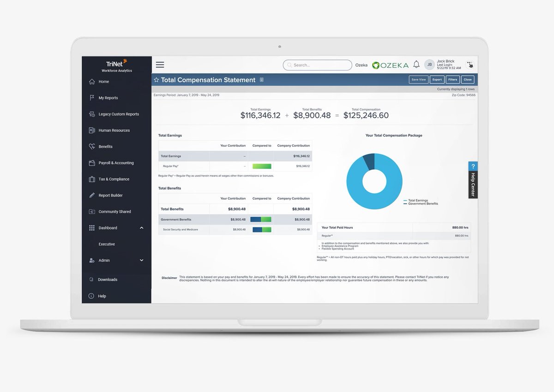Image resolution: width=554 pixels, height=392 pixels.
Task: Open the Help Center side tab
Action: point(473,180)
